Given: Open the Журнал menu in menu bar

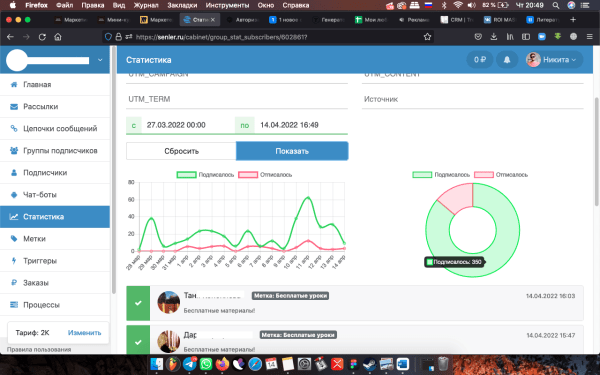Looking at the screenshot, I should coord(146,5).
